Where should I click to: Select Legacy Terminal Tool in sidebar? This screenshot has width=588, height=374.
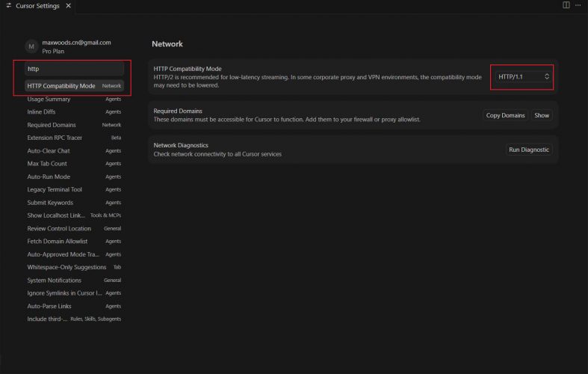coord(55,190)
